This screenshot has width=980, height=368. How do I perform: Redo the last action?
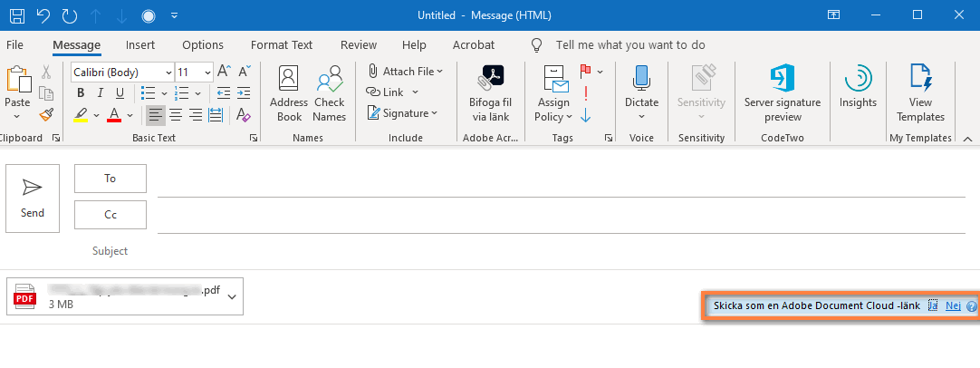click(x=70, y=15)
